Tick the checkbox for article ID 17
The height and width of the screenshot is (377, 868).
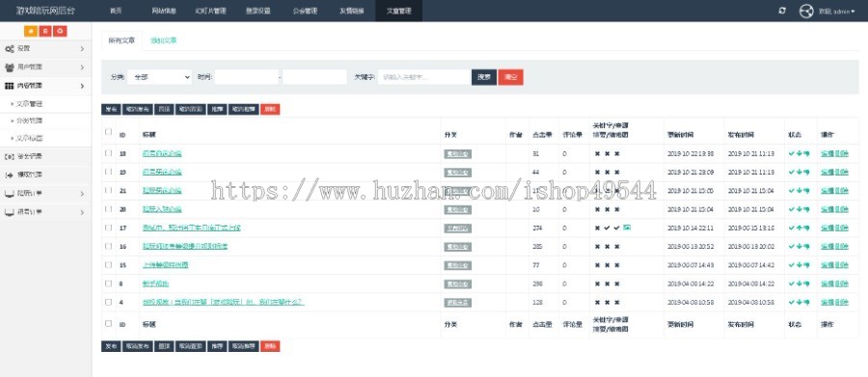(108, 227)
